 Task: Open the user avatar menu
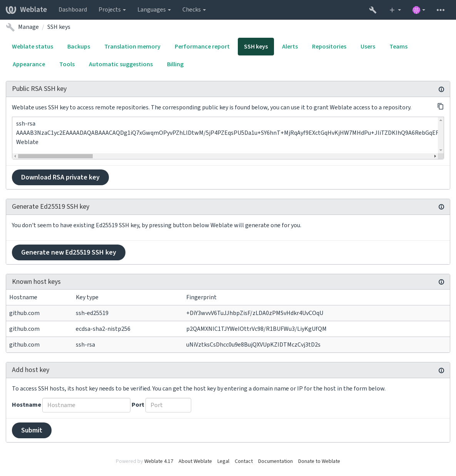[419, 10]
